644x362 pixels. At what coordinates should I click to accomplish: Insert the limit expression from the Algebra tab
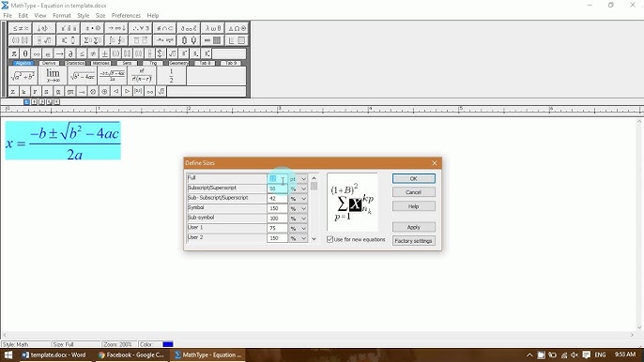click(x=53, y=76)
